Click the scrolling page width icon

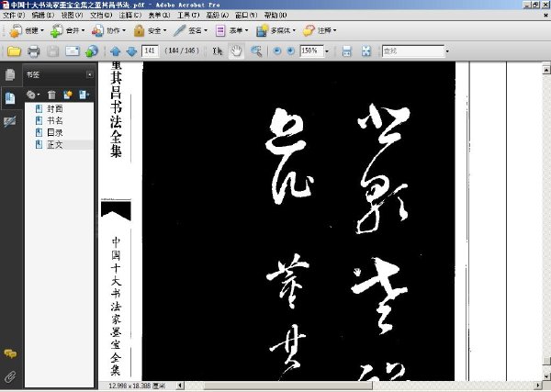click(347, 51)
